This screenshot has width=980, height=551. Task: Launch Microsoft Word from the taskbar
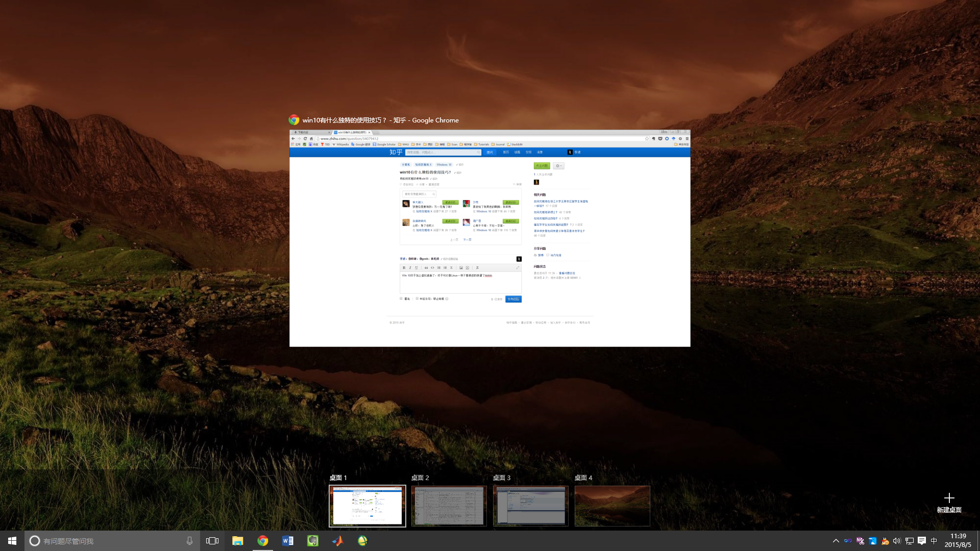point(288,541)
